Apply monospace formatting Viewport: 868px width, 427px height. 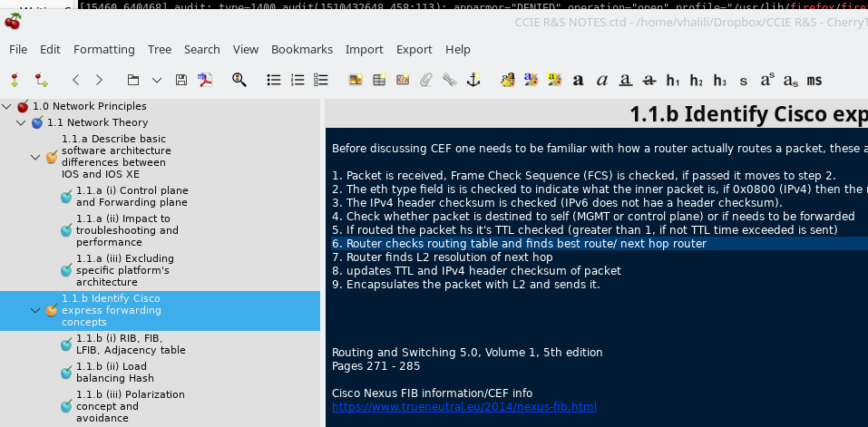(x=814, y=81)
